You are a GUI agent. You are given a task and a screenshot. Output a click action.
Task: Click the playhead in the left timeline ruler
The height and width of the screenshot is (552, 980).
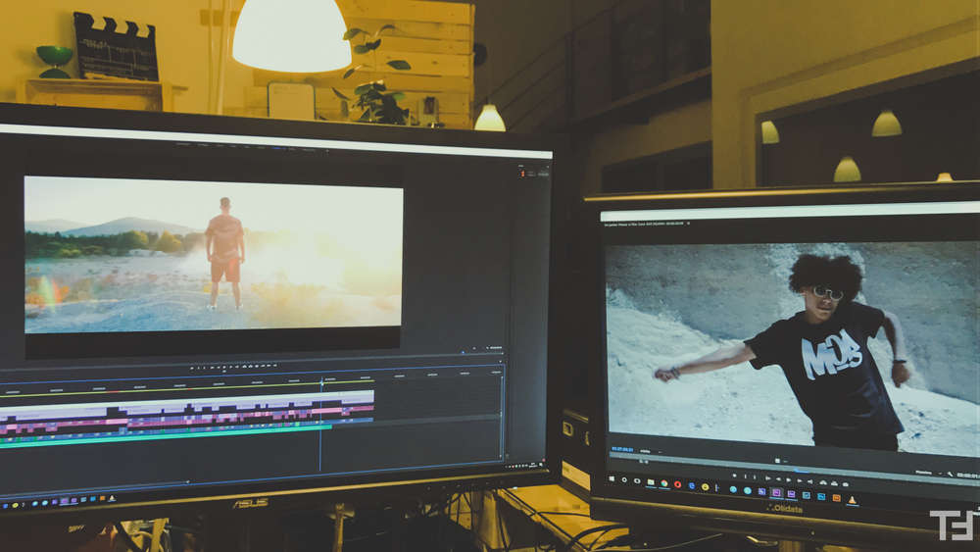pyautogui.click(x=321, y=380)
